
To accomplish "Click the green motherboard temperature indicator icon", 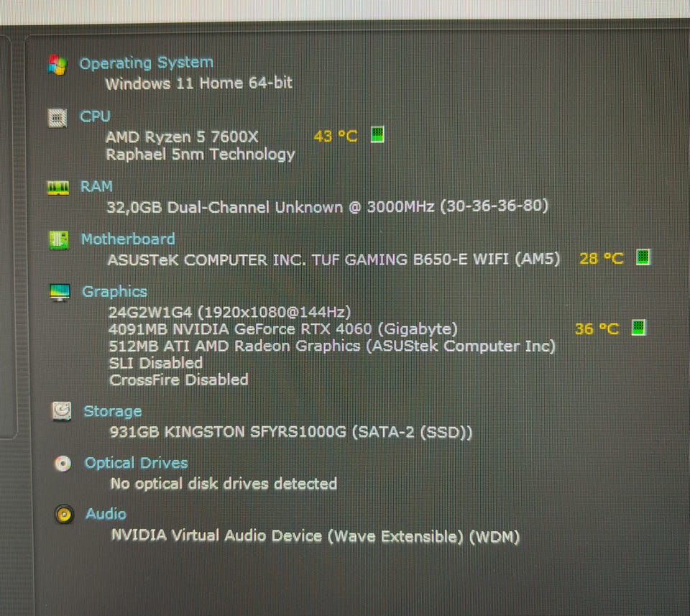I will (x=643, y=257).
